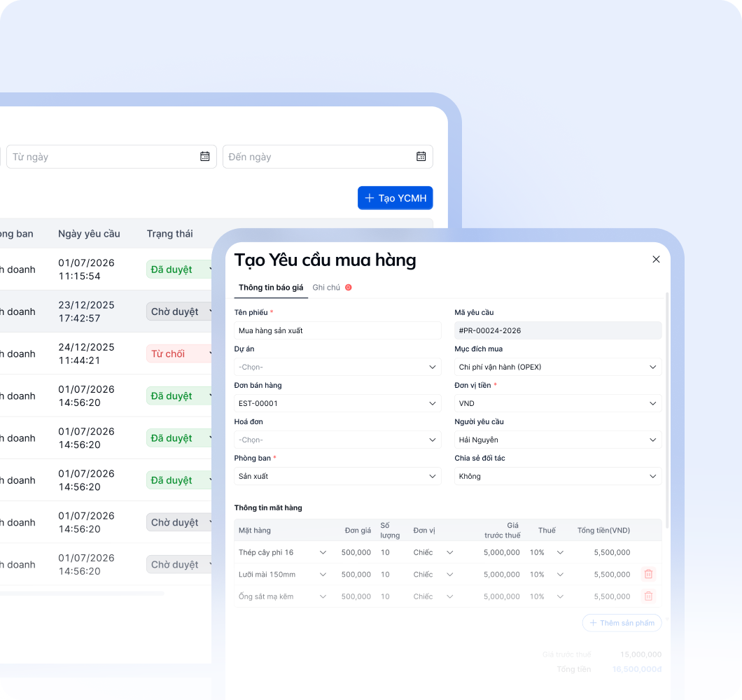Close the Tạo Yêu cầu mua hàng dialog
Viewport: 742px width, 700px height.
[656, 260]
